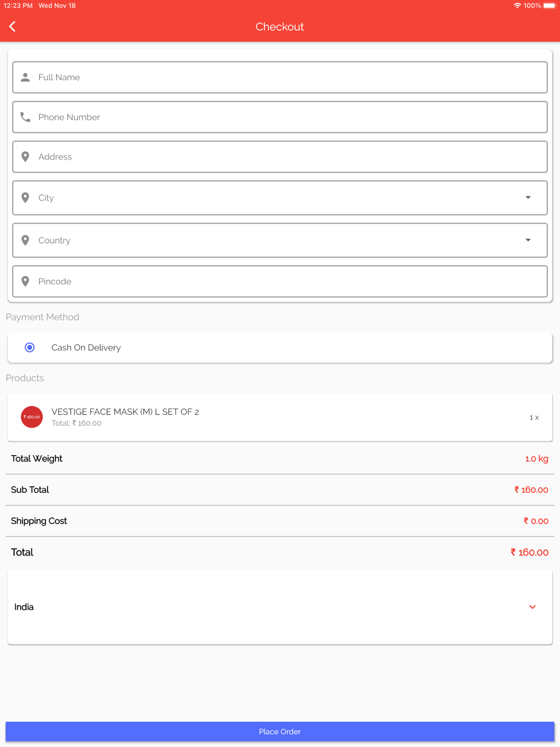Click the phone icon beside Phone Number
560x747 pixels.
click(25, 117)
